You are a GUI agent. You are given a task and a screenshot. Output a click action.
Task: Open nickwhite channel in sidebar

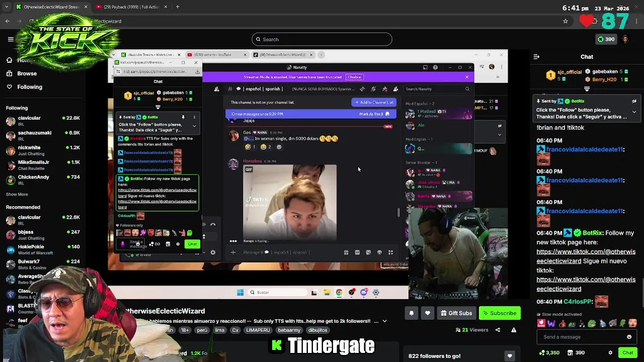(x=43, y=151)
